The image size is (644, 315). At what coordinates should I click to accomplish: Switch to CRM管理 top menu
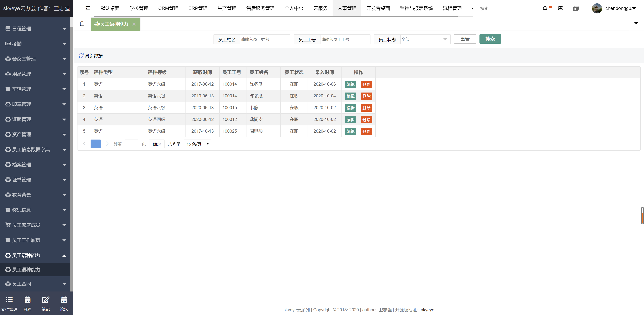(168, 8)
